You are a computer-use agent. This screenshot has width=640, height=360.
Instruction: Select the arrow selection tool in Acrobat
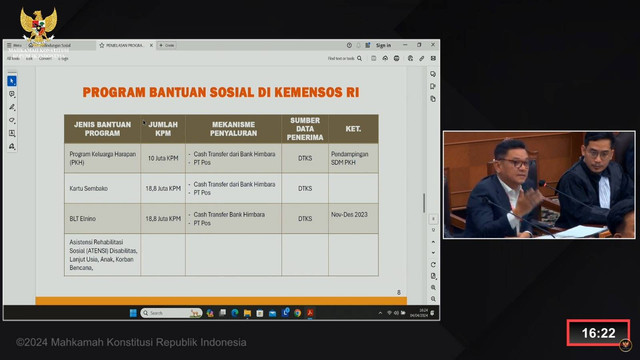12,81
